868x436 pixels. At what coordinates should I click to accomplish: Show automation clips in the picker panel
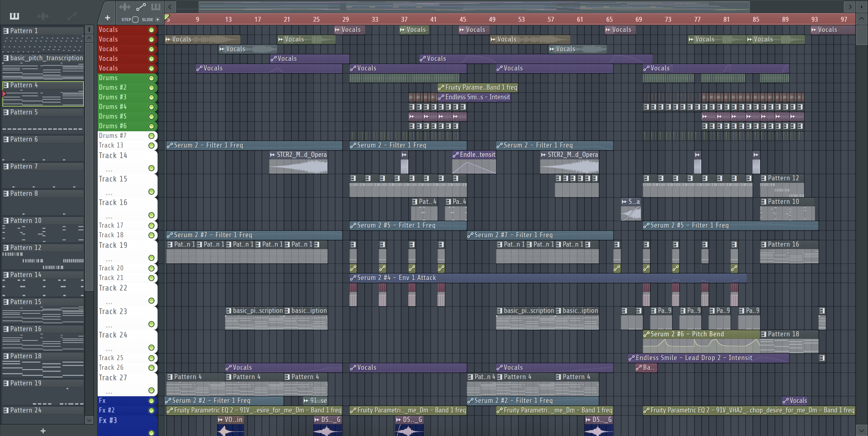[x=72, y=16]
